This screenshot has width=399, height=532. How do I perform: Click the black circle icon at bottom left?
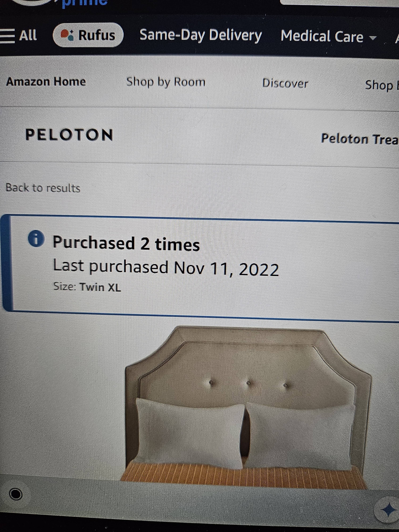[x=16, y=495]
